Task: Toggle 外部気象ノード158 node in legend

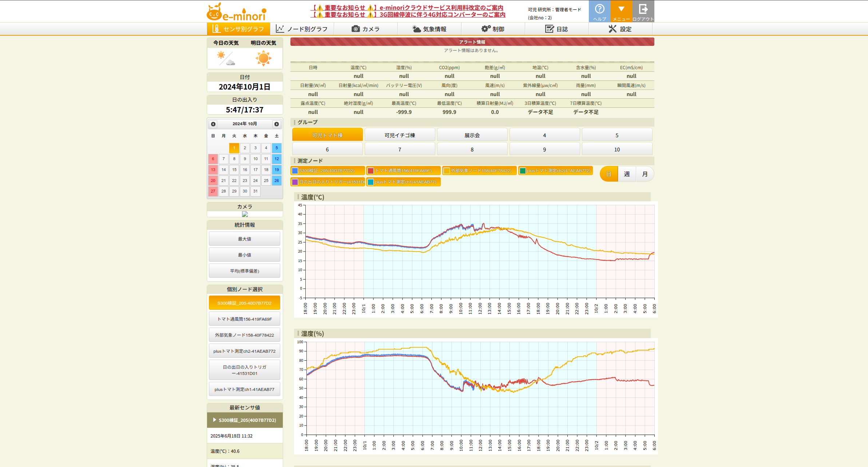Action: click(479, 171)
